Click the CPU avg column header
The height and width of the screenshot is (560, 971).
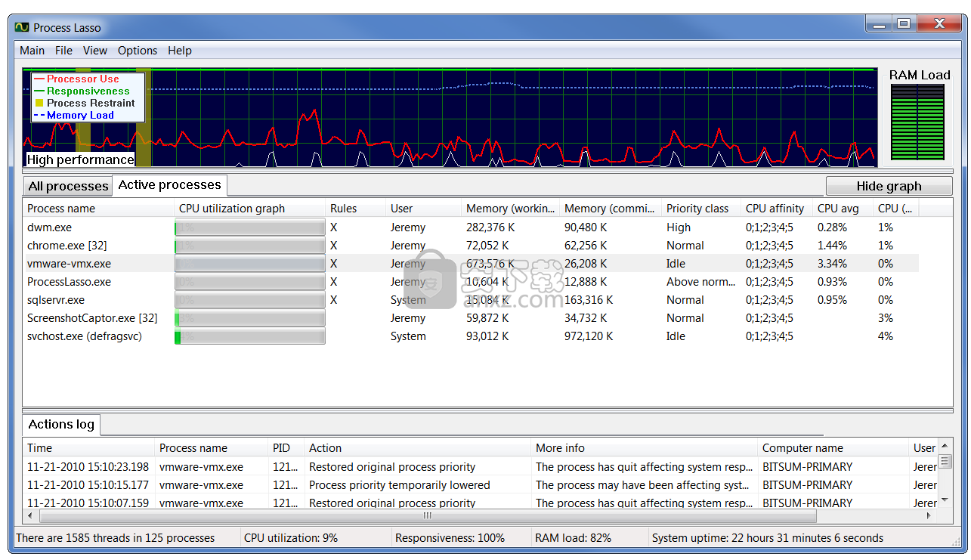[843, 209]
